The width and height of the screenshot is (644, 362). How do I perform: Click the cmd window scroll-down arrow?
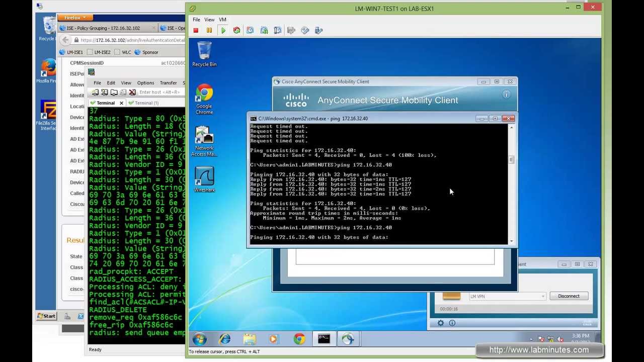tap(512, 241)
